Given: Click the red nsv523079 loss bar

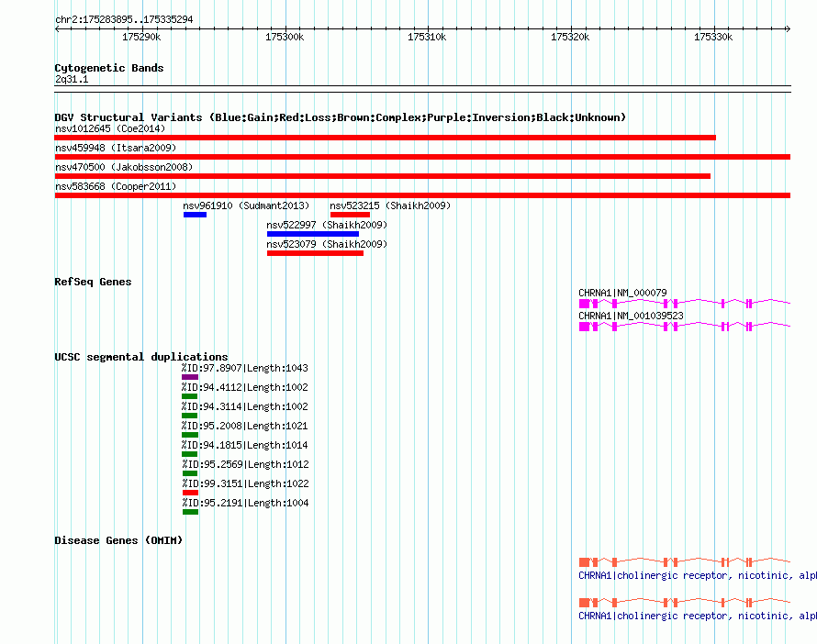Looking at the screenshot, I should pyautogui.click(x=315, y=253).
